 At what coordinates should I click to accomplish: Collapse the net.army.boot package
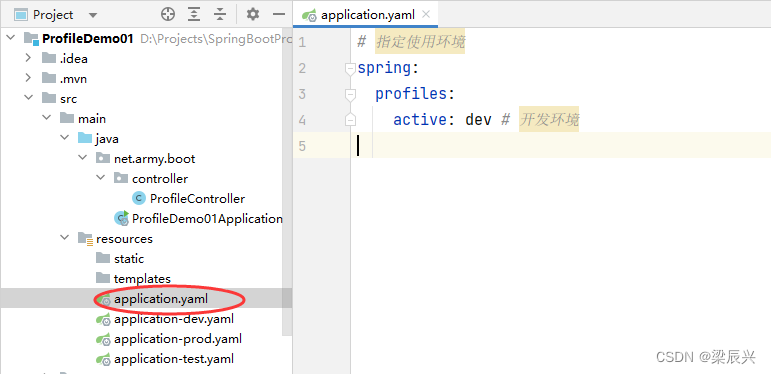[83, 158]
